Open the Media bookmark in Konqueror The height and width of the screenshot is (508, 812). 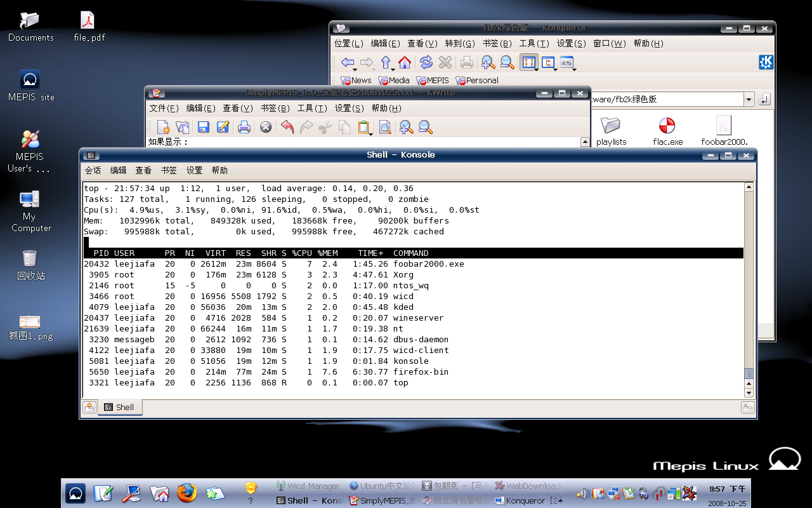click(x=394, y=80)
